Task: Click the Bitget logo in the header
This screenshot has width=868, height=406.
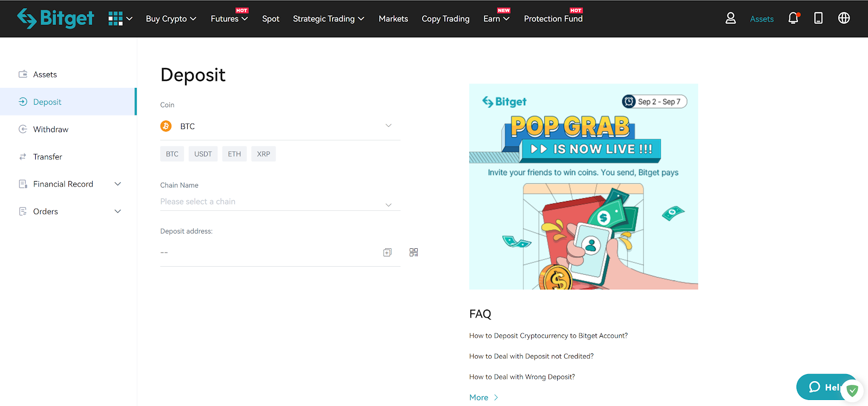Action: (x=55, y=18)
